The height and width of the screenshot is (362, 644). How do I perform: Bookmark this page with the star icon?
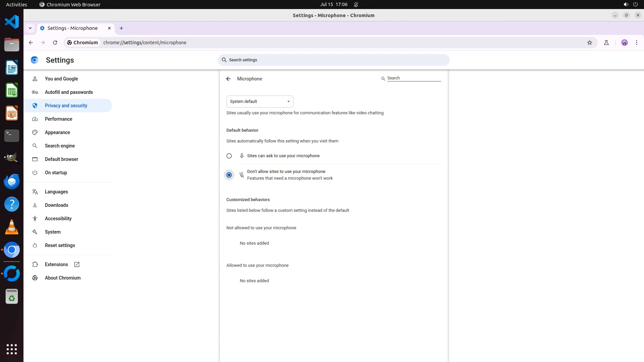pyautogui.click(x=589, y=43)
